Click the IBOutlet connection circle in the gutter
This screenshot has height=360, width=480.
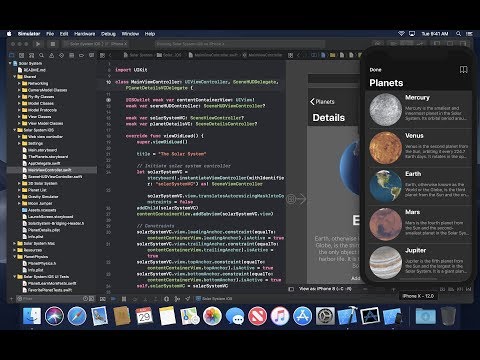pos(108,100)
